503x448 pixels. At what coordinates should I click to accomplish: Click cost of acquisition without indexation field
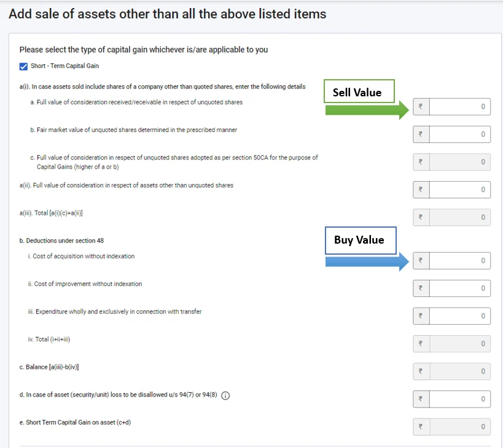(x=459, y=261)
